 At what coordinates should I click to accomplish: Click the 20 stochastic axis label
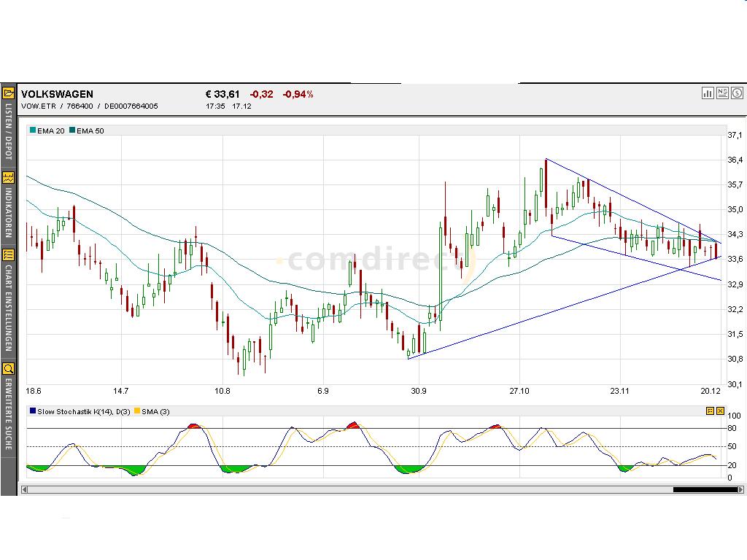click(x=732, y=465)
